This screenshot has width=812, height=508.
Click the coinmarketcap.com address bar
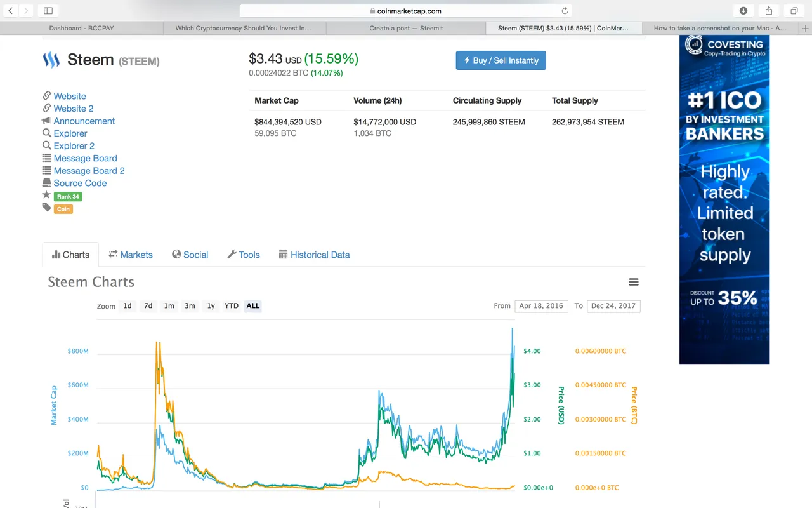pos(406,11)
